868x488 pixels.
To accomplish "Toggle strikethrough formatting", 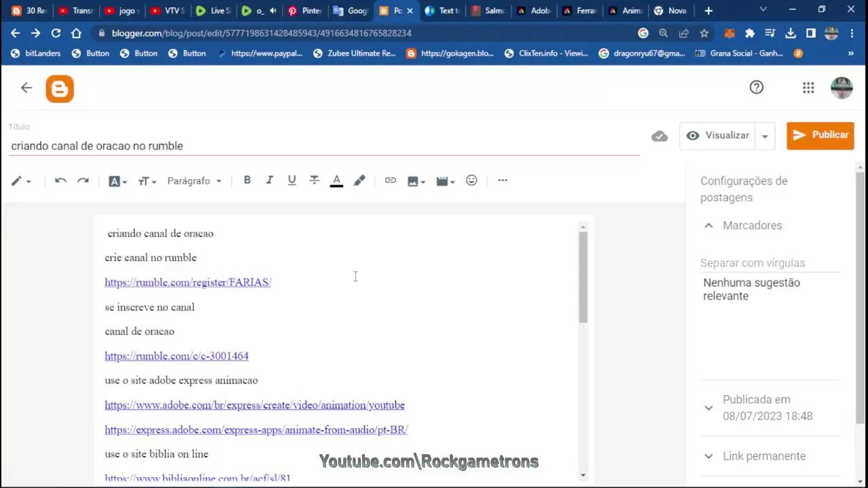I will [x=314, y=180].
